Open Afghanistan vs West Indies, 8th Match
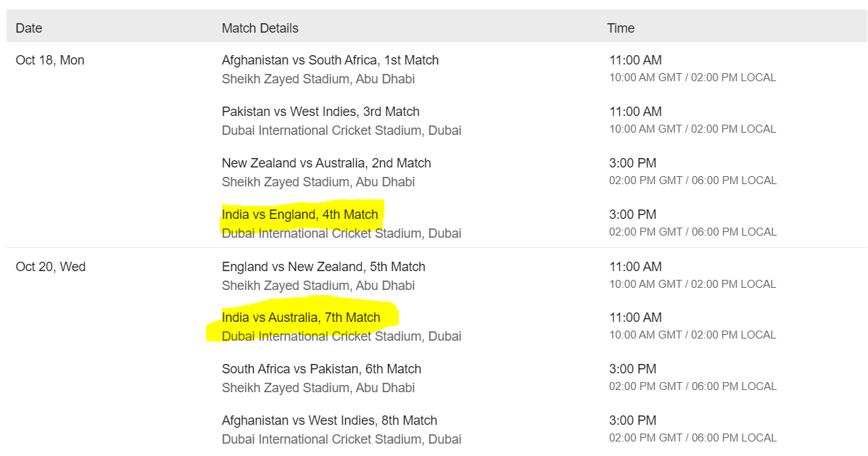The width and height of the screenshot is (868, 456). (x=329, y=420)
